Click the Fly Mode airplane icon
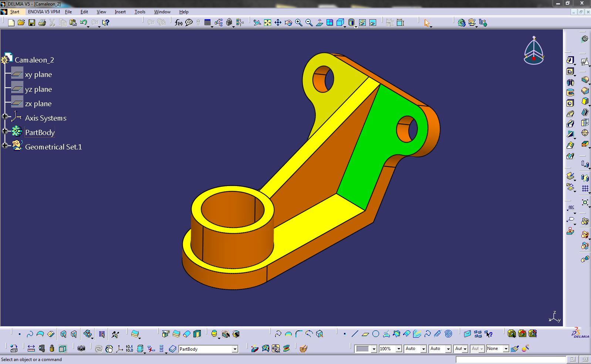The image size is (591, 364). [257, 23]
